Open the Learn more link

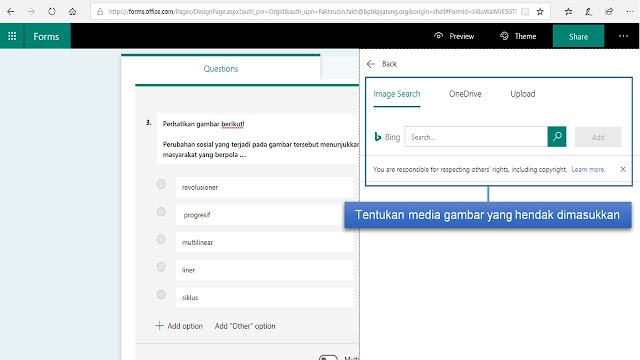pyautogui.click(x=588, y=169)
